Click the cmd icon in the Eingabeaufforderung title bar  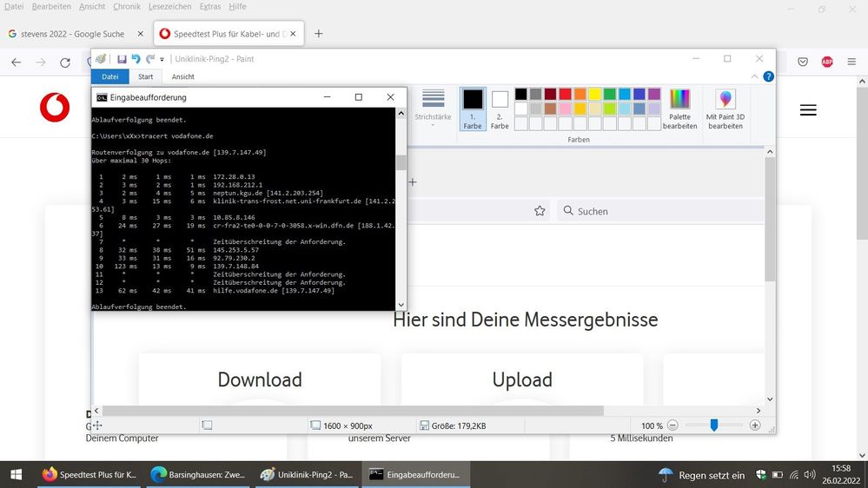click(x=102, y=97)
